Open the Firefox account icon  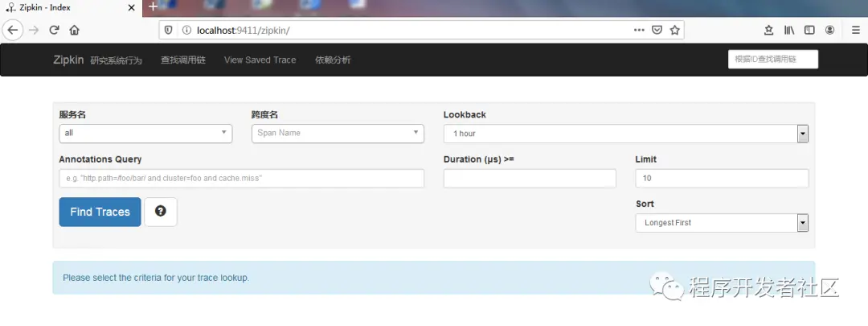[829, 30]
